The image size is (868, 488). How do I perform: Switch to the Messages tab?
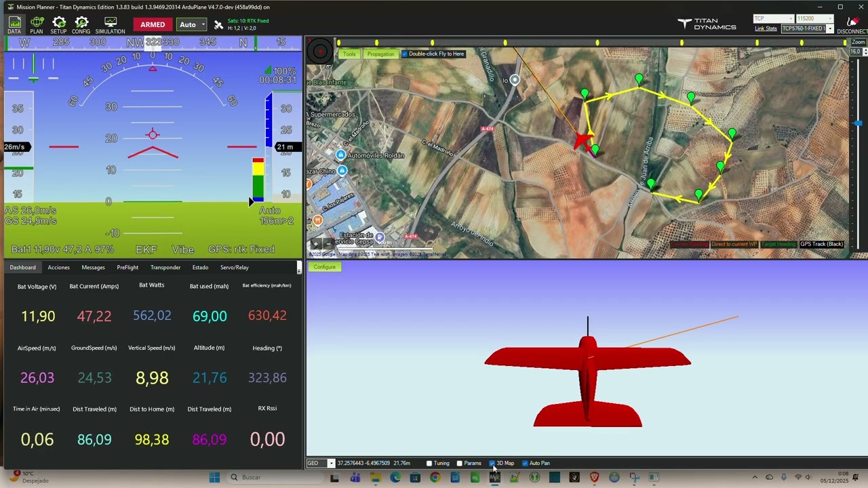[93, 268]
